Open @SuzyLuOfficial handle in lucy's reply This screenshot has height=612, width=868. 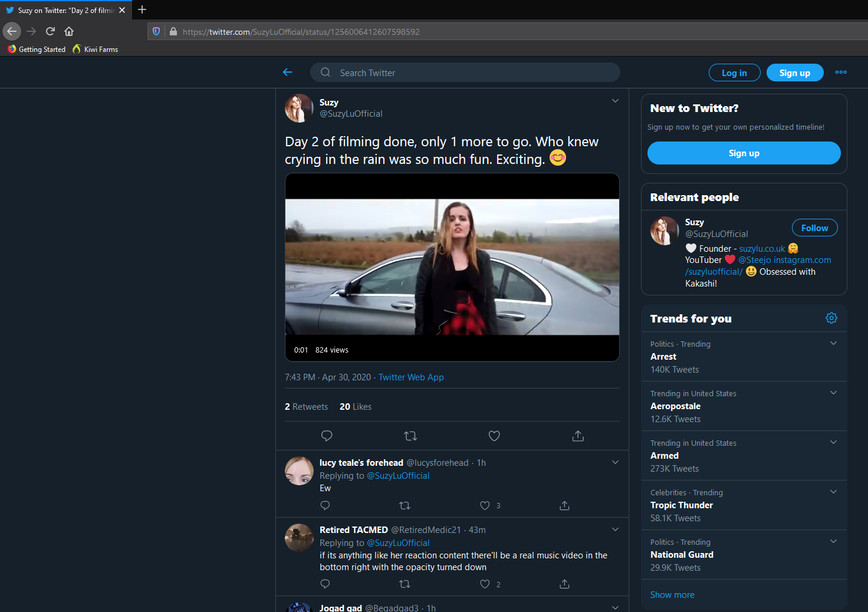click(x=398, y=476)
